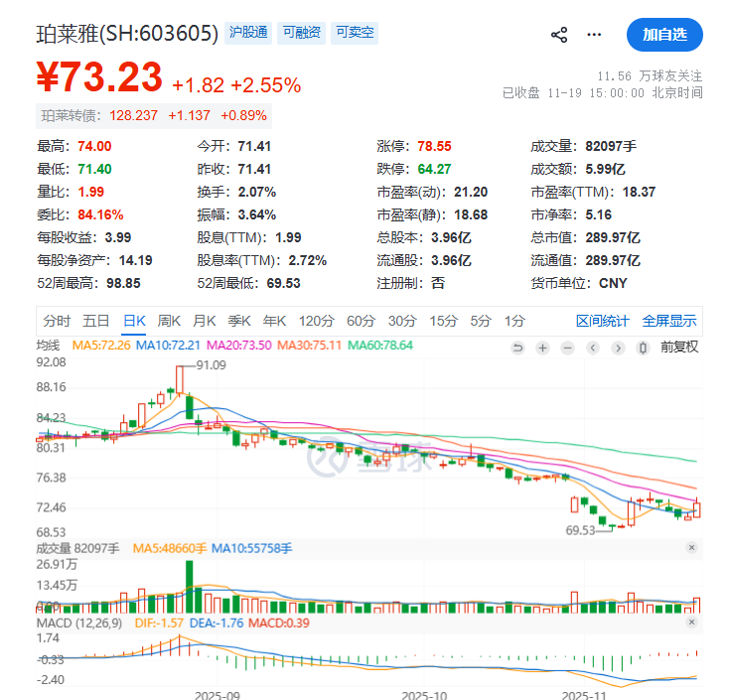Zoom out chart with minus icon

pos(568,348)
